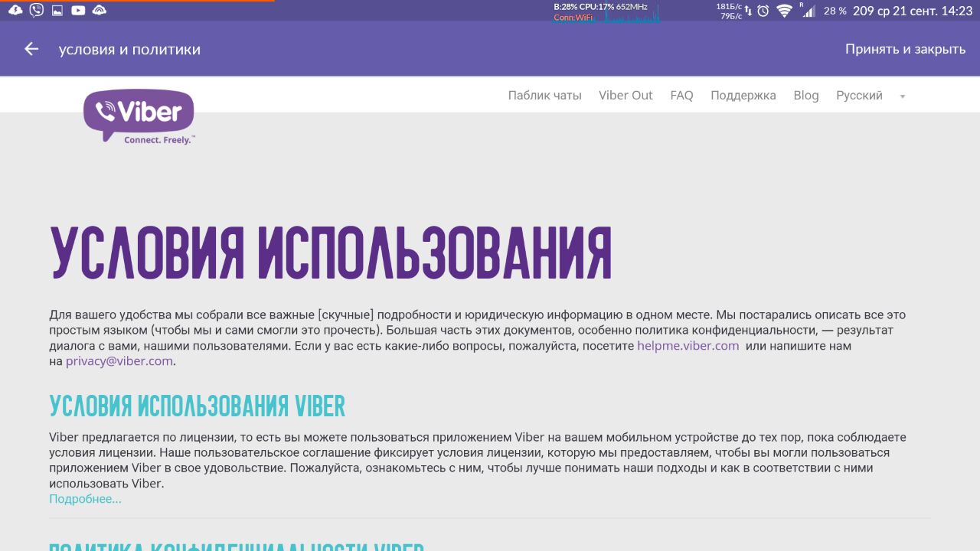
Task: Tap the CPU monitor status widget
Action: pos(606,11)
